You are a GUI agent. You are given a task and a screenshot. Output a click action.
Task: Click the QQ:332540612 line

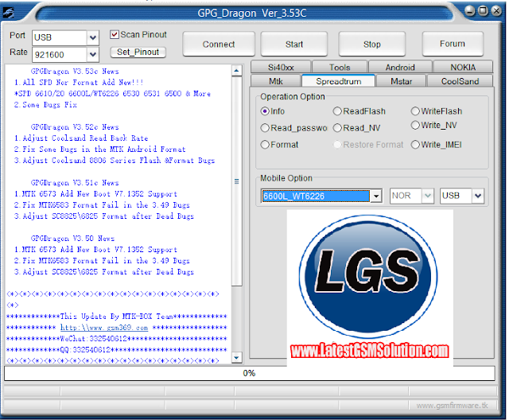click(117, 350)
